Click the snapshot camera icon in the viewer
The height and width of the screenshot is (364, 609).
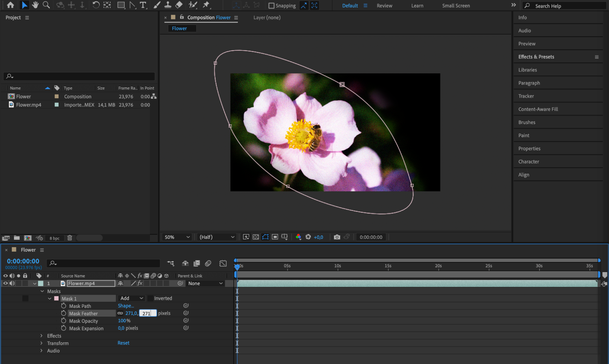(337, 237)
